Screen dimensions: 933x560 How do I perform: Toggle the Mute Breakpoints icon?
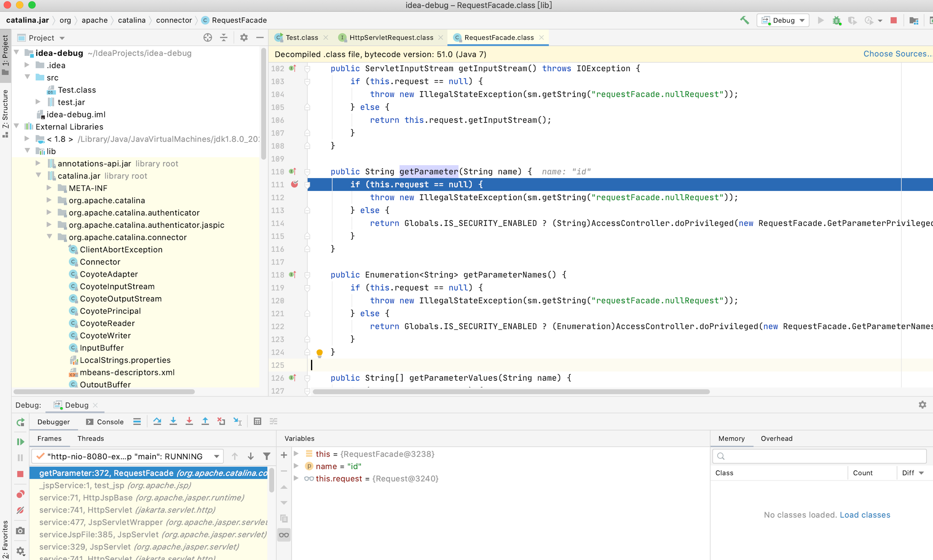[x=20, y=510]
